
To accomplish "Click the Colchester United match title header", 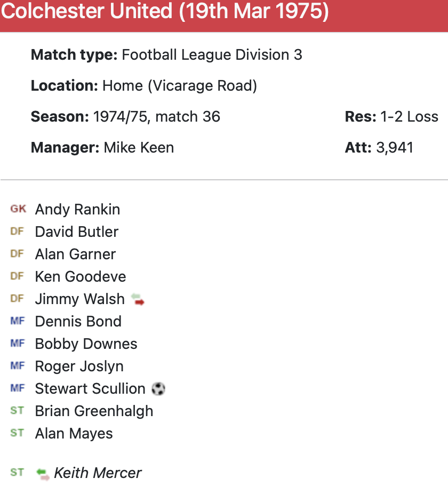I will tap(164, 12).
